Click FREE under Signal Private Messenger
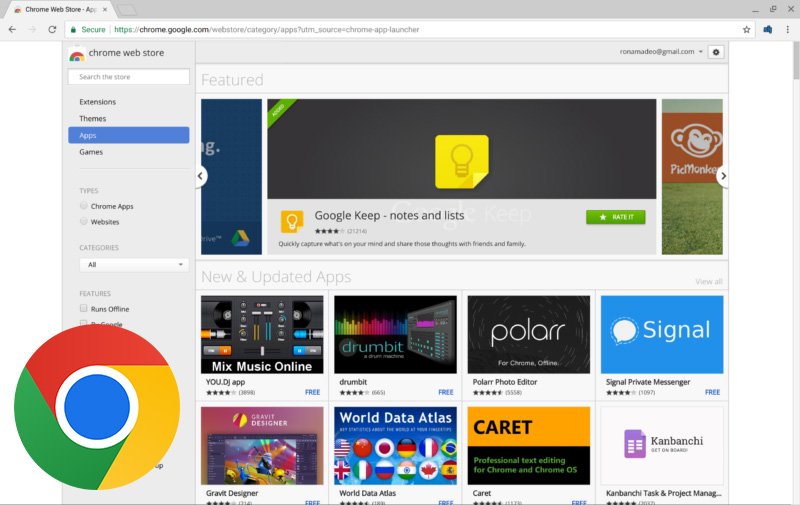 point(712,392)
